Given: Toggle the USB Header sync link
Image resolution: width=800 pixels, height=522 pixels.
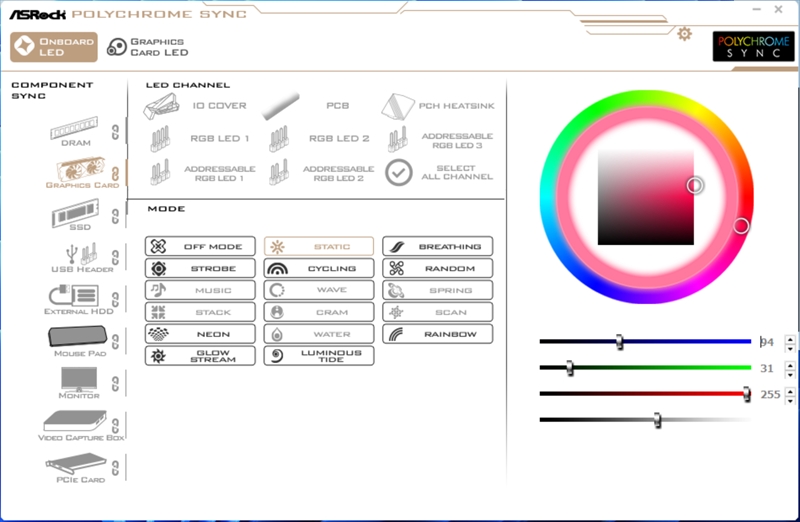Looking at the screenshot, I should (x=115, y=258).
